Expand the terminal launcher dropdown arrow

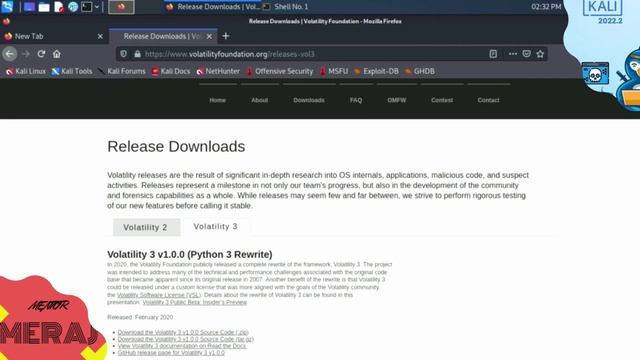[x=97, y=7]
